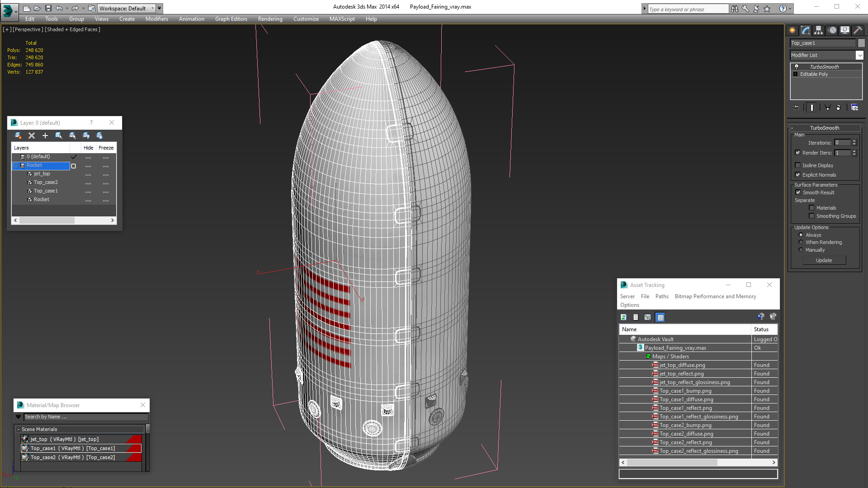Select When Rendering update option

point(801,242)
